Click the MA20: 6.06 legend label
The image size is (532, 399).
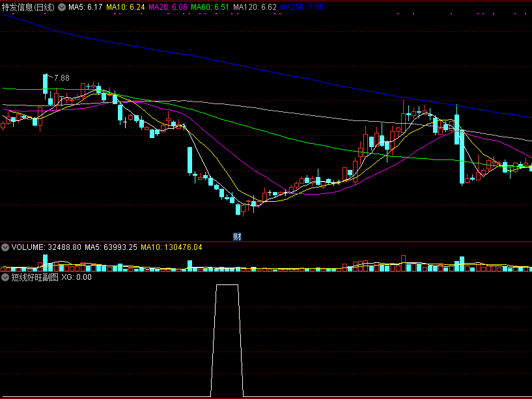pos(168,7)
